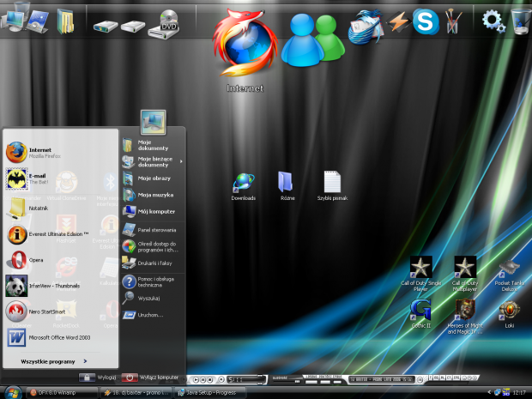
Task: Click the Wyloguj log off button
Action: pos(98,378)
